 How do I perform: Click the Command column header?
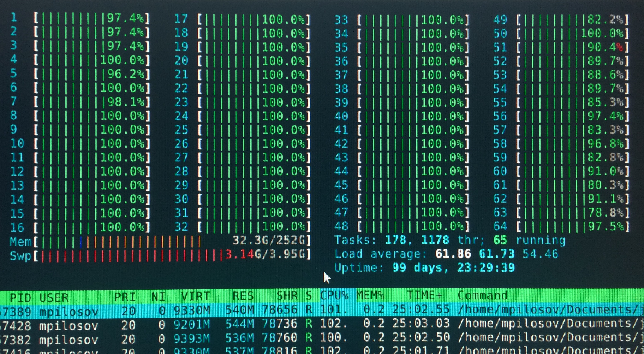[483, 296]
